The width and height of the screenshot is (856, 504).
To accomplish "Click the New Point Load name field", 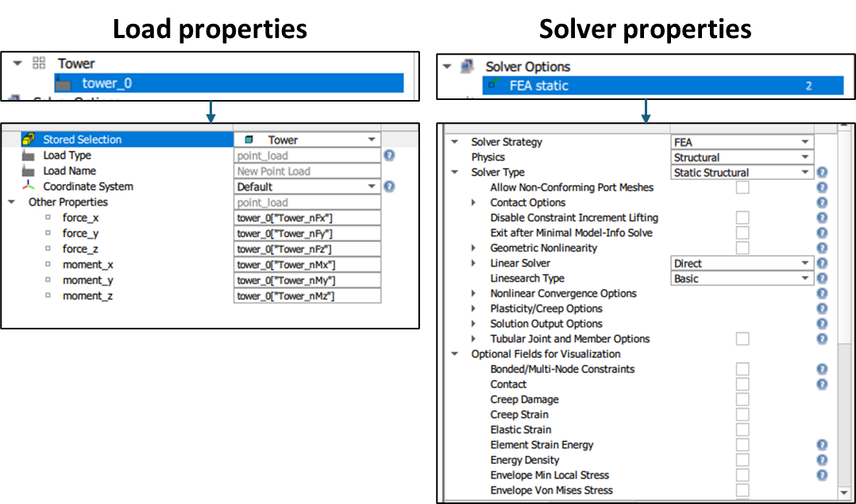I will [x=307, y=171].
